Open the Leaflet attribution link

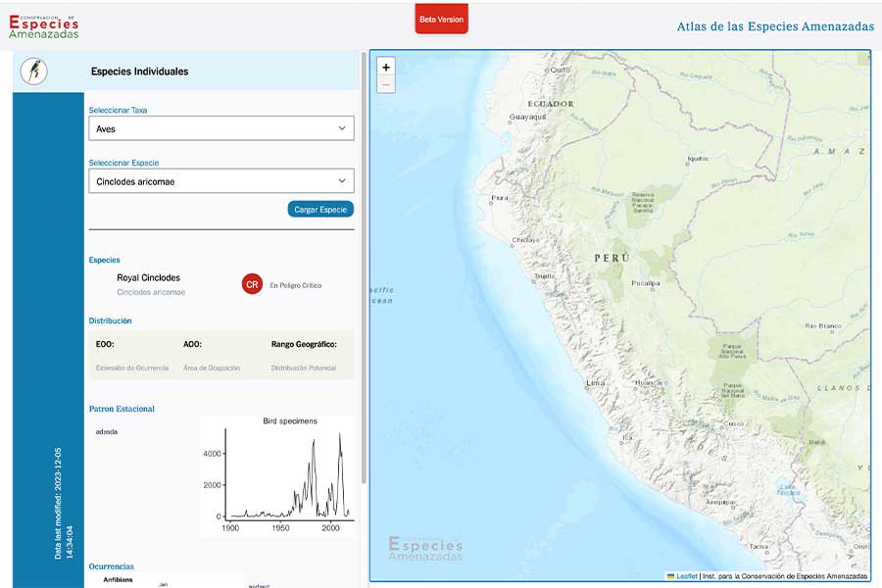point(687,576)
